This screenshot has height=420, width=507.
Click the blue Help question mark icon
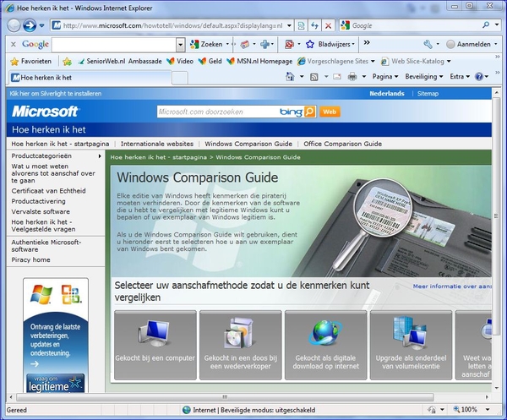479,77
